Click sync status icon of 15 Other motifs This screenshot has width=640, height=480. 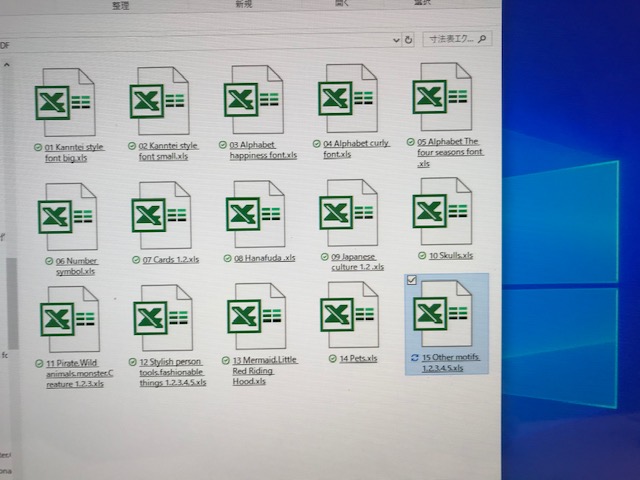(x=415, y=358)
